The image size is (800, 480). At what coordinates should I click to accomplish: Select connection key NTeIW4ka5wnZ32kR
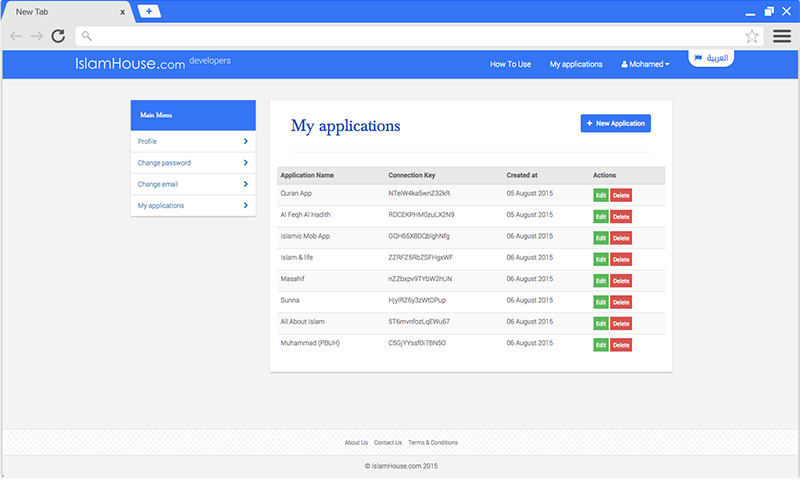click(x=419, y=193)
